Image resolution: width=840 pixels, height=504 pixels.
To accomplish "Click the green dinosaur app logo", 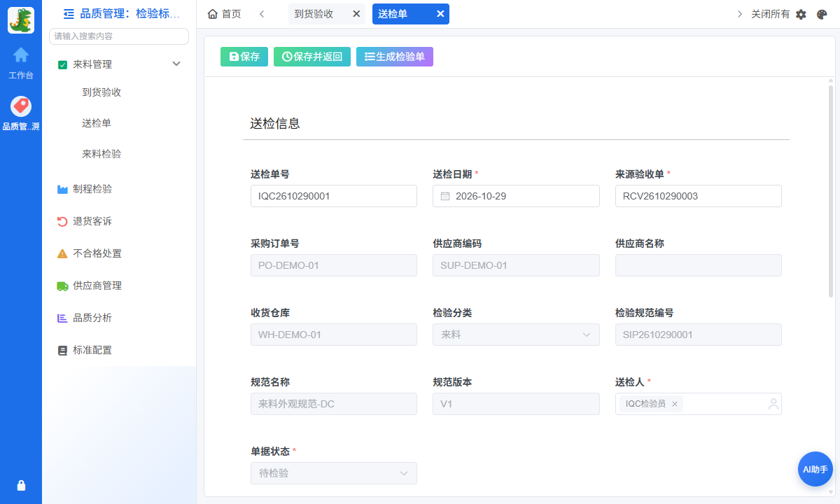I will tap(21, 20).
